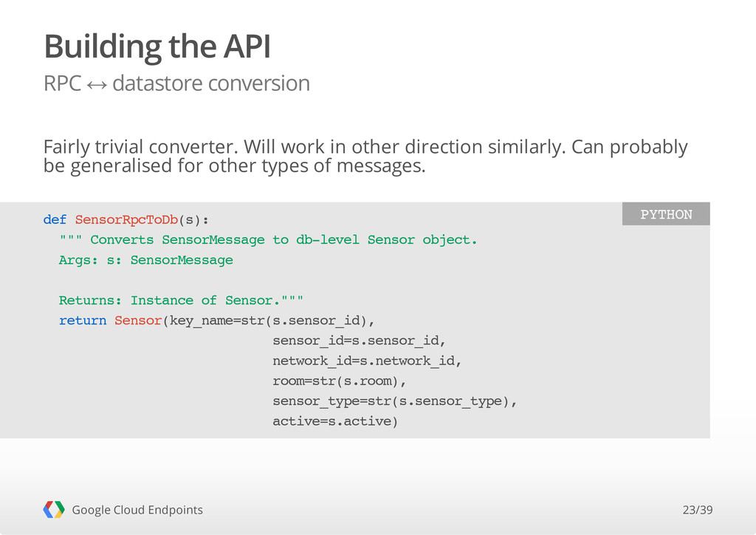Click the PYTHON language label badge
The height and width of the screenshot is (535, 756).
pyautogui.click(x=666, y=214)
